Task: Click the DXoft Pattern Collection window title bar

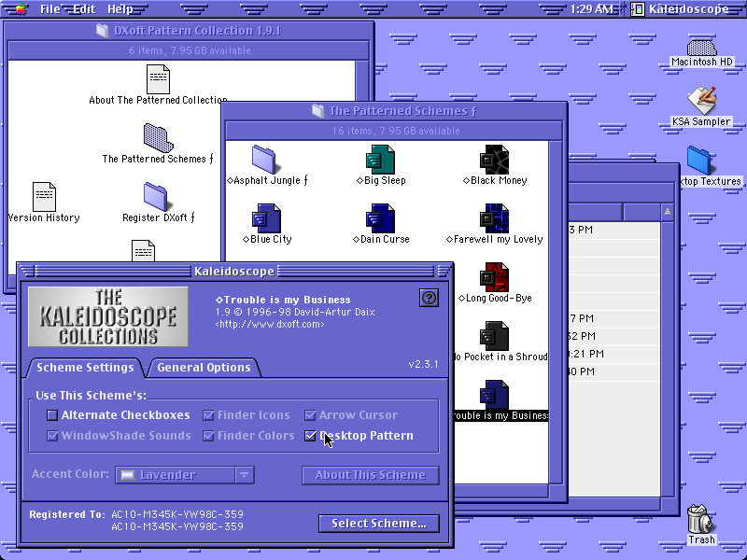Action: click(189, 31)
